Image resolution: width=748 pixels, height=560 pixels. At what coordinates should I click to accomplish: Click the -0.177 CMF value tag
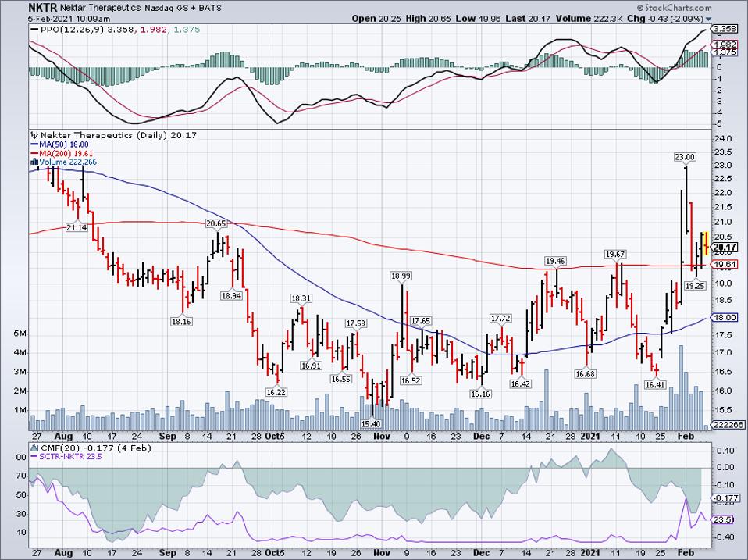(725, 498)
